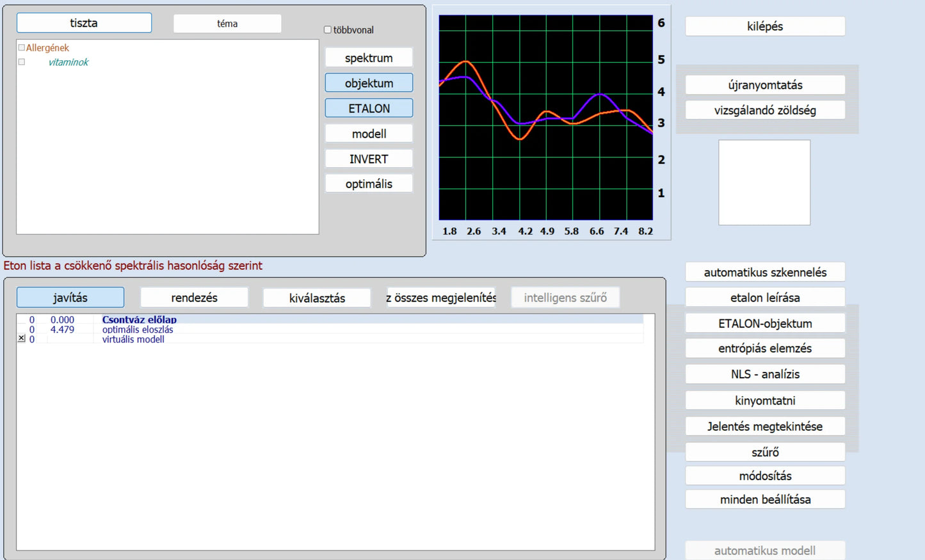The image size is (925, 560).
Task: Click the objektum button
Action: (369, 83)
